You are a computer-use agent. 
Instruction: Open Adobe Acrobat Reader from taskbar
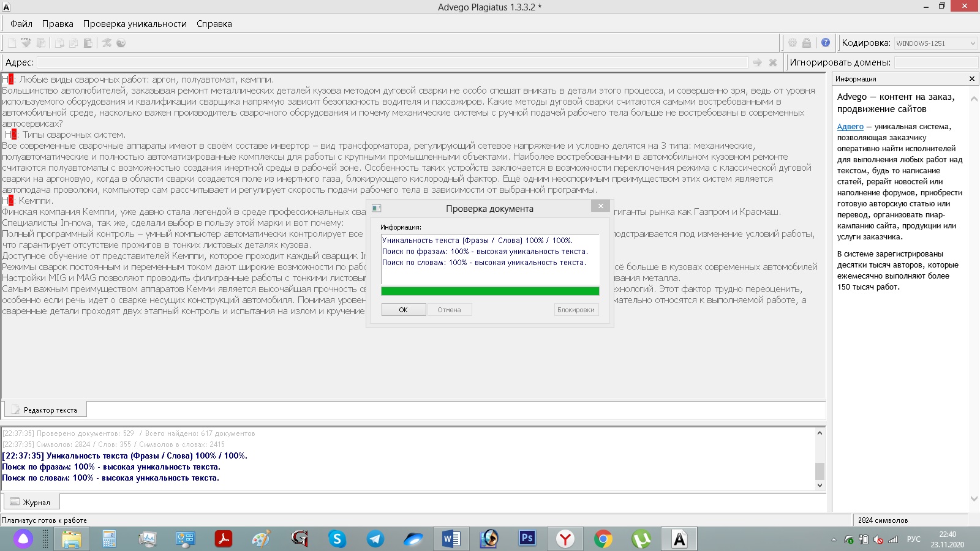(223, 539)
